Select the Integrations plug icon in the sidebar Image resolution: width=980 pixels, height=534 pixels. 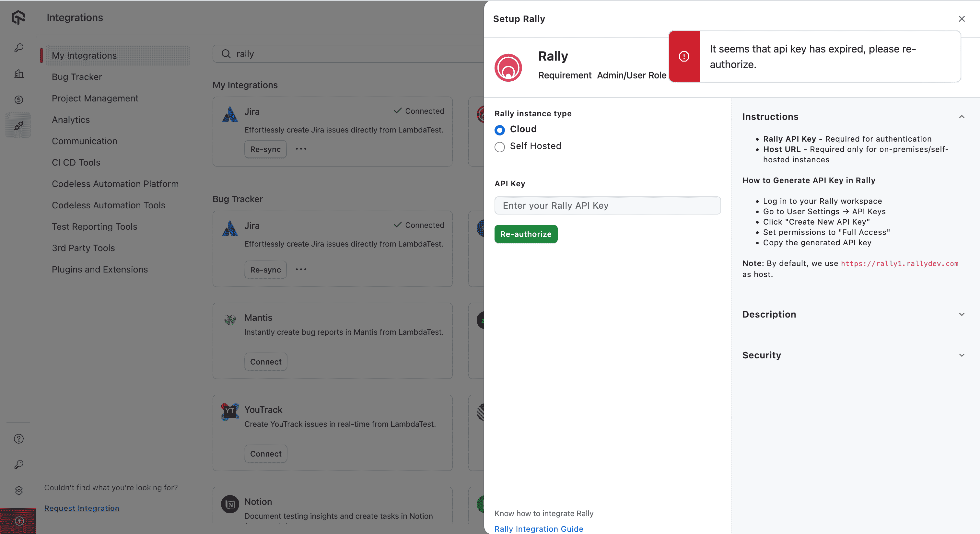coord(18,125)
